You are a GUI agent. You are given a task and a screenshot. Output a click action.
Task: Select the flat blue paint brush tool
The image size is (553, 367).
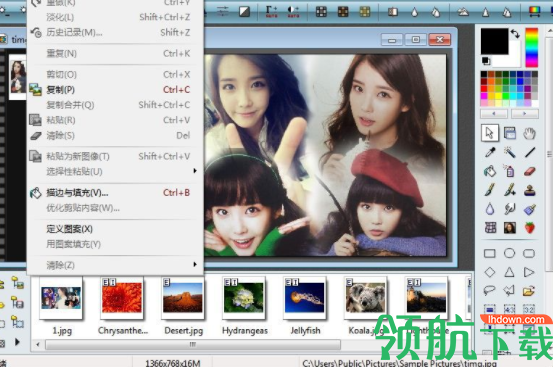pos(529,209)
